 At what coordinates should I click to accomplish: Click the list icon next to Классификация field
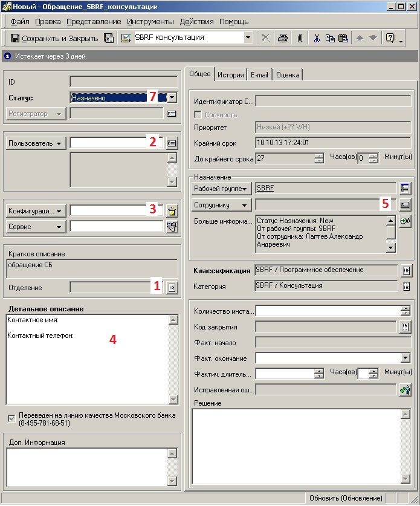(x=406, y=271)
